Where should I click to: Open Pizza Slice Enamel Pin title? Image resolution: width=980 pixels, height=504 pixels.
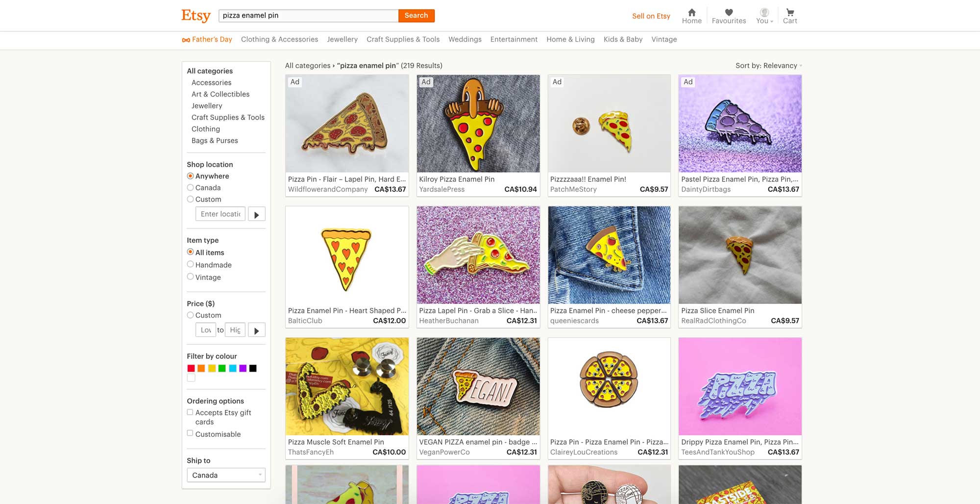tap(717, 311)
